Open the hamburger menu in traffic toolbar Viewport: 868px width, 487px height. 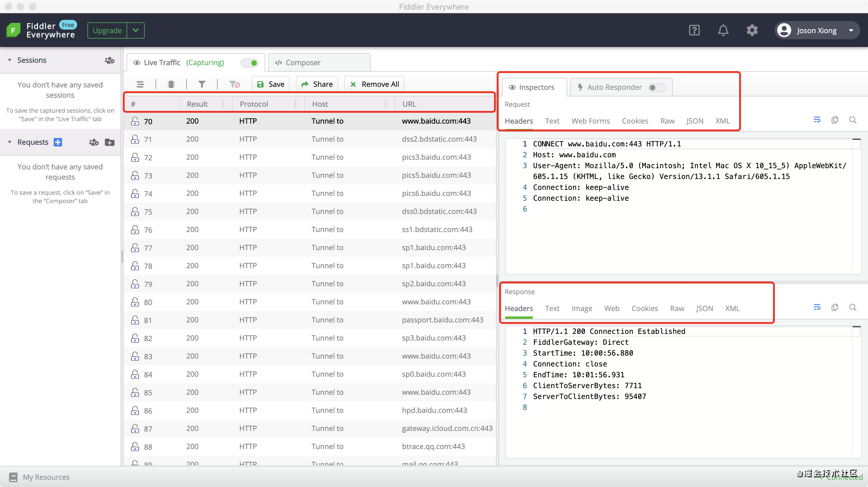[140, 84]
